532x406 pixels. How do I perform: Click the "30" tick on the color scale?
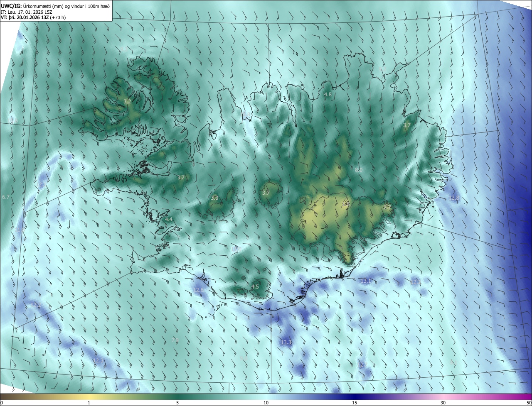tap(443, 403)
